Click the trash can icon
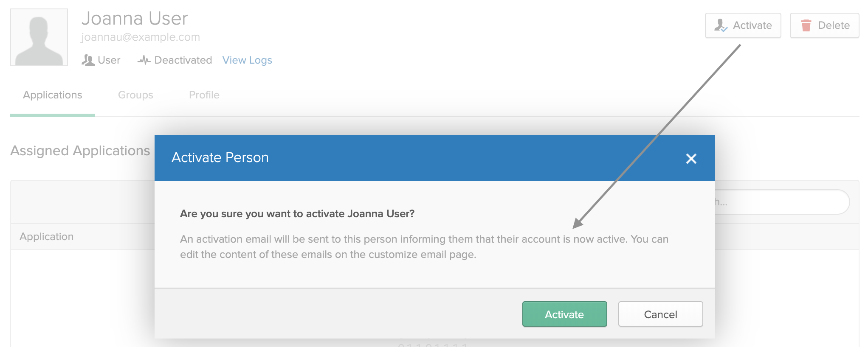The width and height of the screenshot is (868, 347). [806, 25]
